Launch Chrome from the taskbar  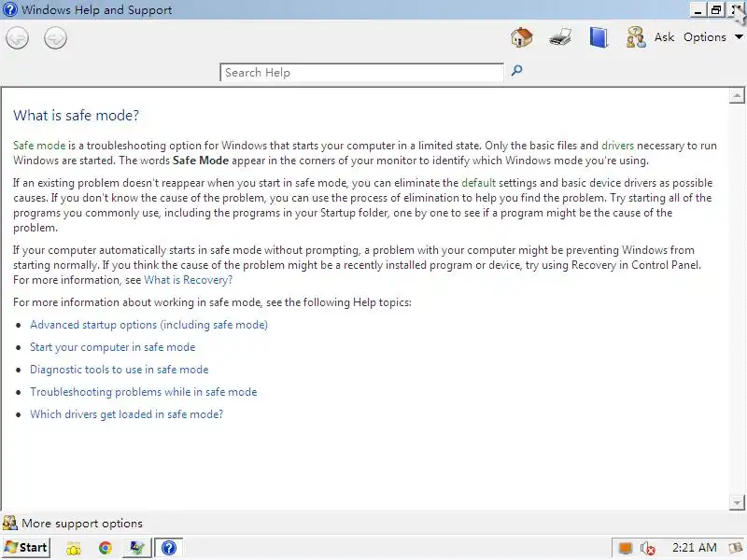106,548
